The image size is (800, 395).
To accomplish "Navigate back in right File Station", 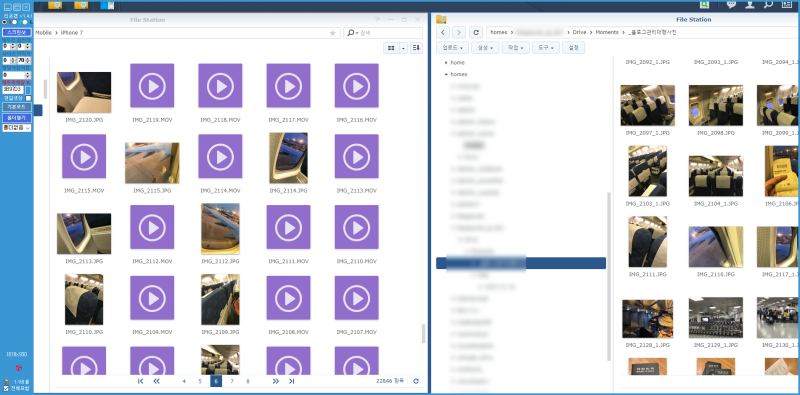I will click(443, 32).
